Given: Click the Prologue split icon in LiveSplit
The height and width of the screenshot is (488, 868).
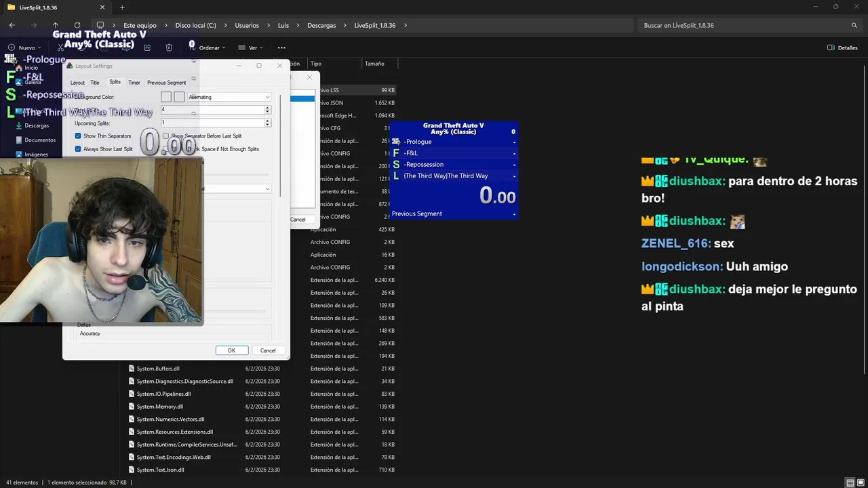Looking at the screenshot, I should pos(396,142).
